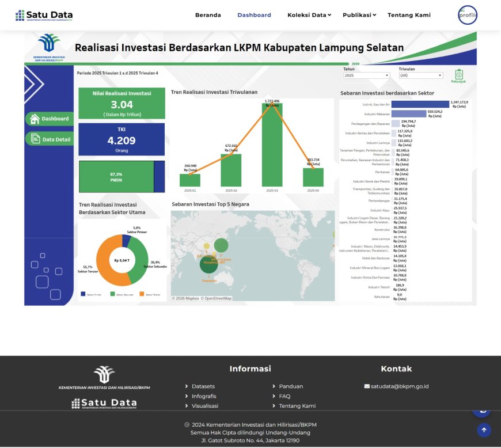
Task: Click the FAQ footer link
Action: (x=284, y=396)
